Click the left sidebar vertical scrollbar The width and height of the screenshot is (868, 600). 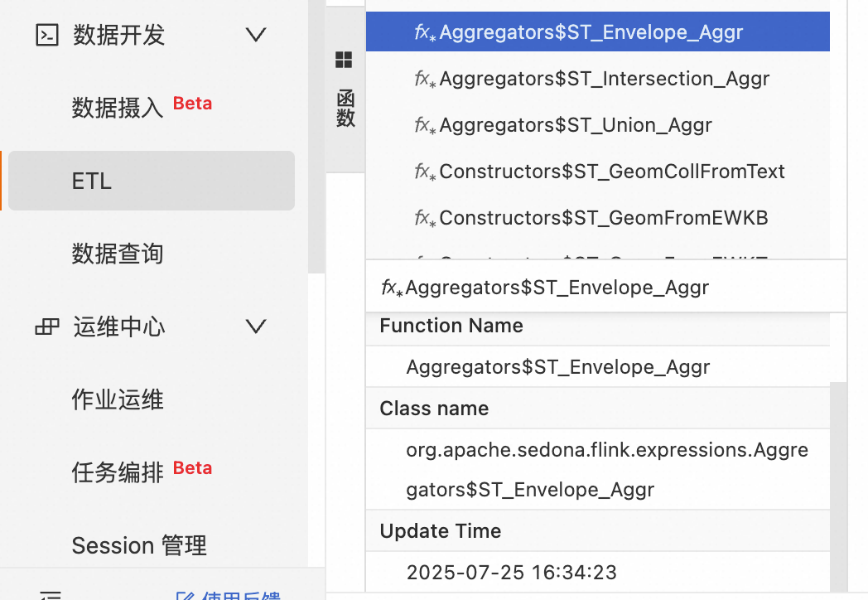(x=316, y=136)
